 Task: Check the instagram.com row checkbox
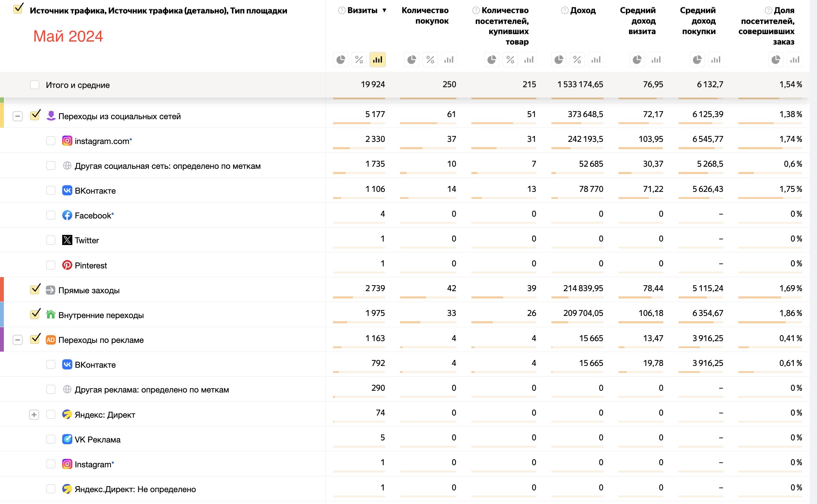[51, 141]
